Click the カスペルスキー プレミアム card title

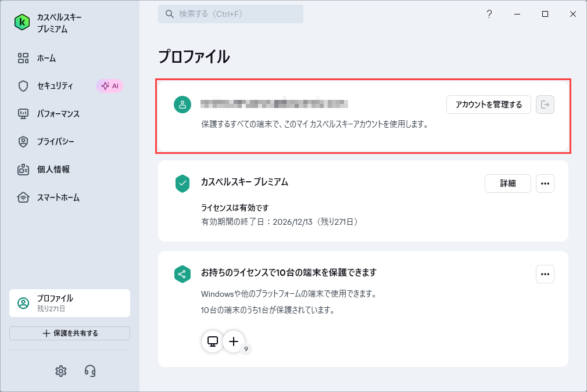click(x=245, y=182)
